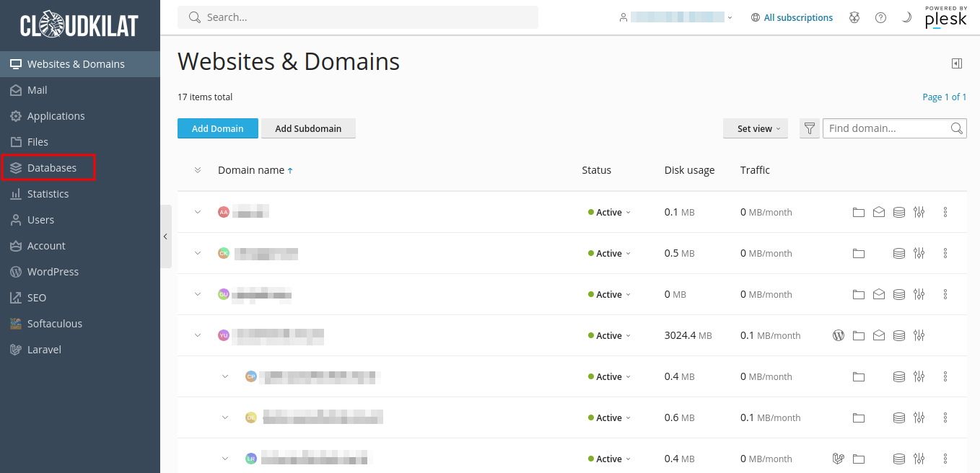Open the Set view dropdown
980x473 pixels.
click(755, 129)
